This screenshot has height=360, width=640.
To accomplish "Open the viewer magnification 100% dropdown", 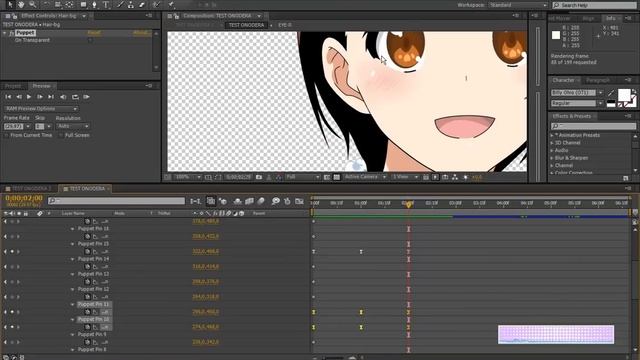I will coord(188,177).
